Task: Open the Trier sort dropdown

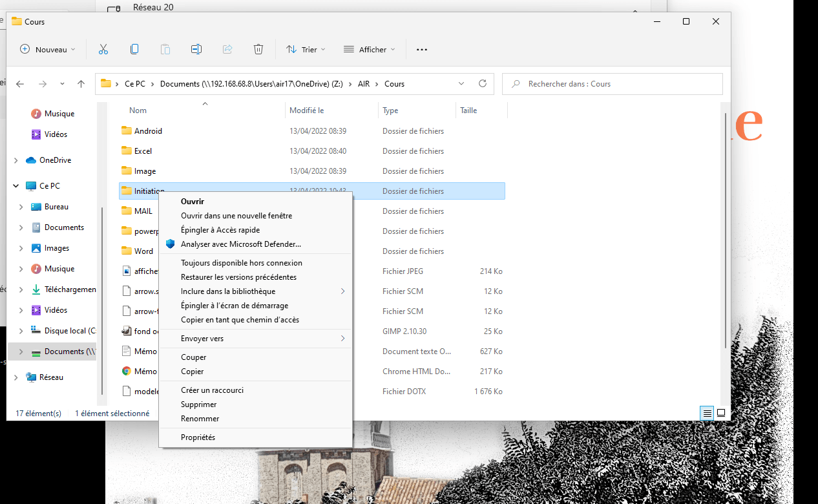Action: point(306,49)
